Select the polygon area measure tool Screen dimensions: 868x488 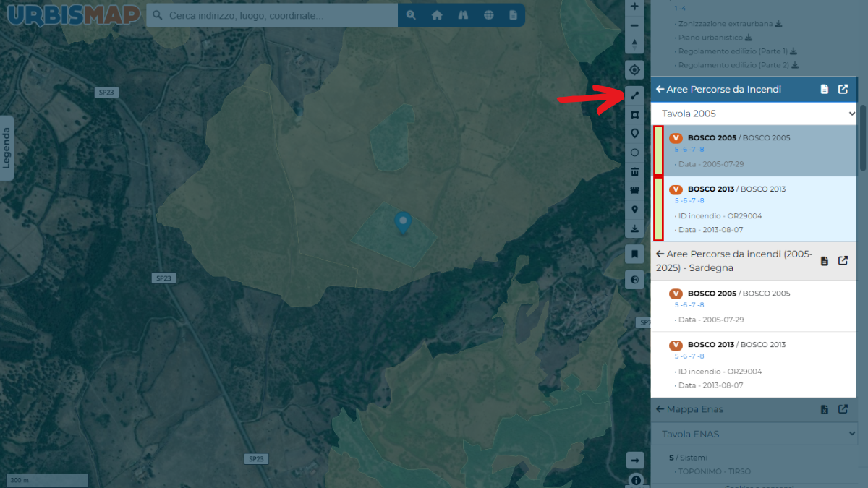click(634, 114)
